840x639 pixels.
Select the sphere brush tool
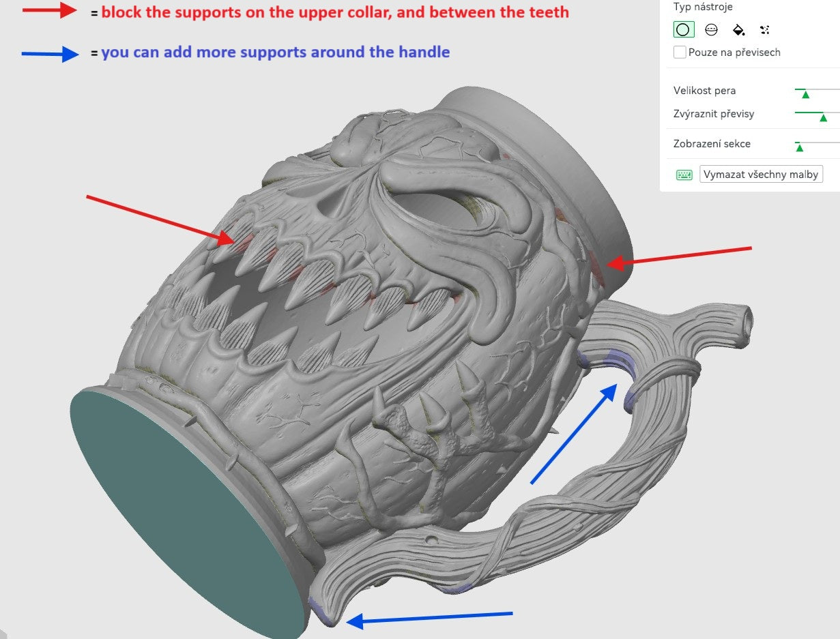pyautogui.click(x=711, y=29)
